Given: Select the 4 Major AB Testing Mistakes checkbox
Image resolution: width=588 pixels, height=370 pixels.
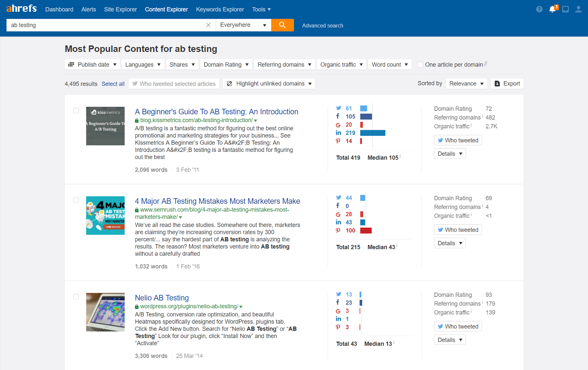Looking at the screenshot, I should click(x=76, y=200).
